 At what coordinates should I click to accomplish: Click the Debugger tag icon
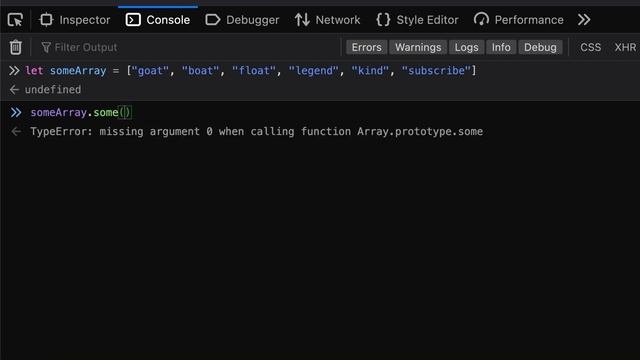pos(212,20)
